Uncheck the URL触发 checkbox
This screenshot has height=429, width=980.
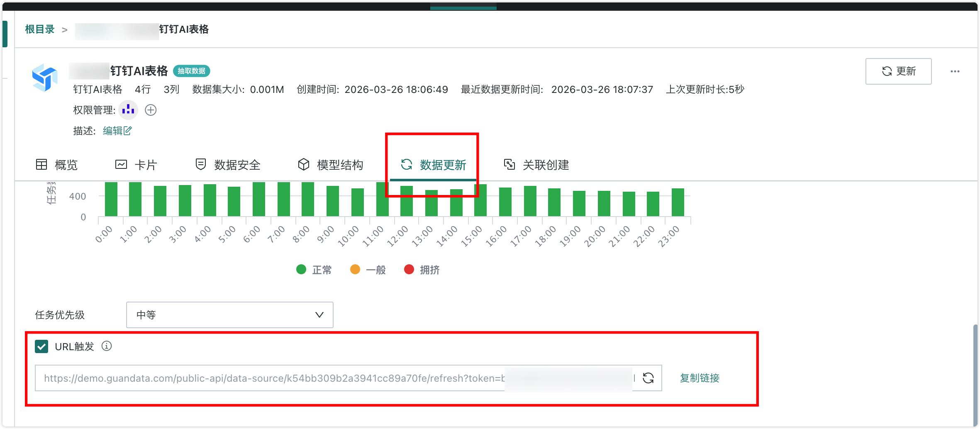tap(41, 346)
